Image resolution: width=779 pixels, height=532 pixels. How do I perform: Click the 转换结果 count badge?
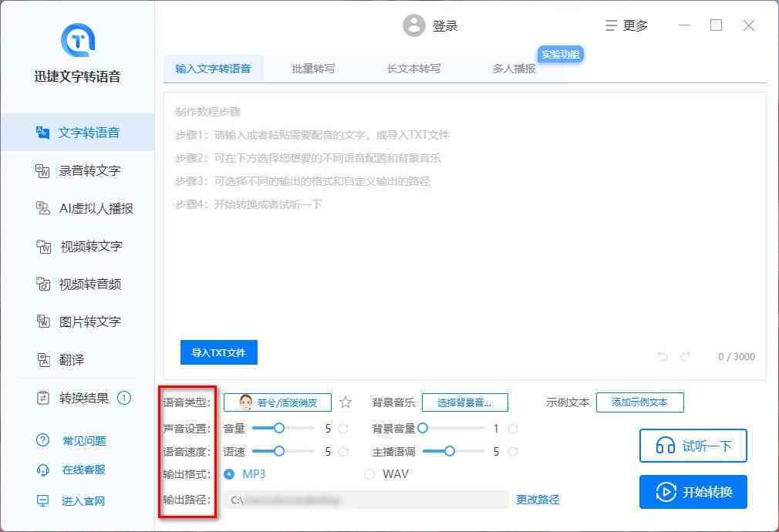pyautogui.click(x=123, y=398)
